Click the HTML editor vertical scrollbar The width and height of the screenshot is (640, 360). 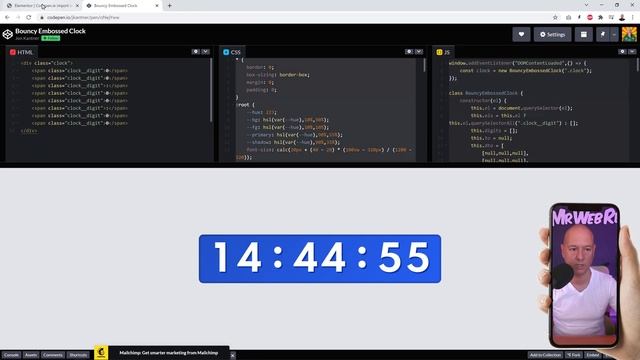(211, 90)
